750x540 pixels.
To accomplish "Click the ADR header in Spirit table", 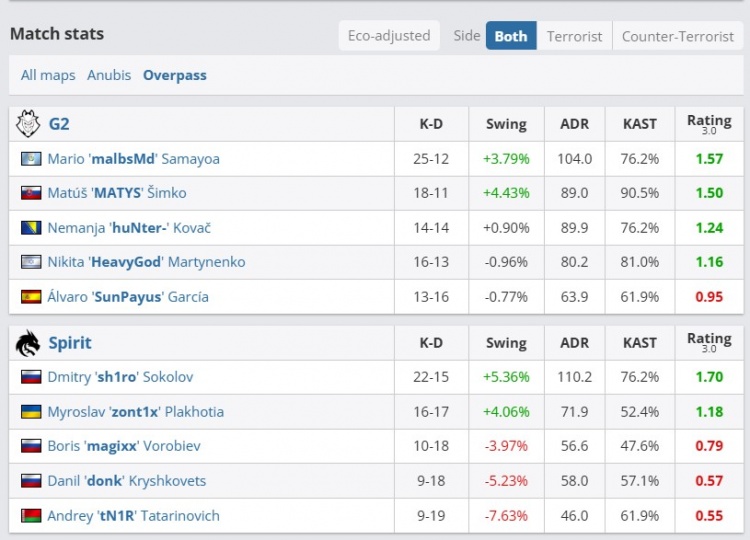I will (x=574, y=343).
